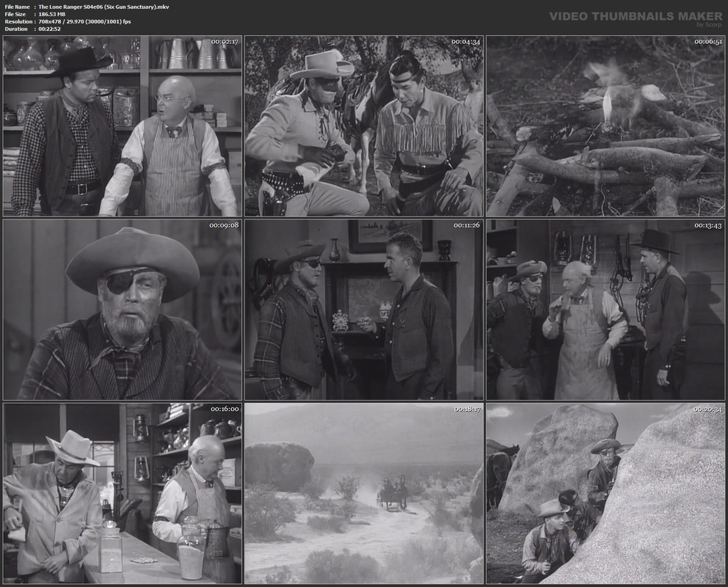Click the file name 'The Lone Ranger S04e06 (Six Gun Sanctuary).mkv'

[103, 7]
